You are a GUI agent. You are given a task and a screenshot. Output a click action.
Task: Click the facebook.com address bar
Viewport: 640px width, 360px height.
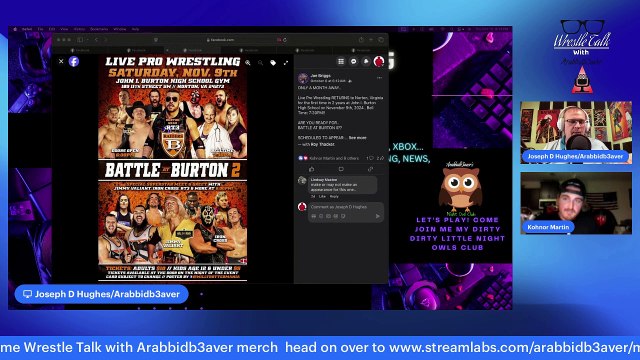pos(220,40)
